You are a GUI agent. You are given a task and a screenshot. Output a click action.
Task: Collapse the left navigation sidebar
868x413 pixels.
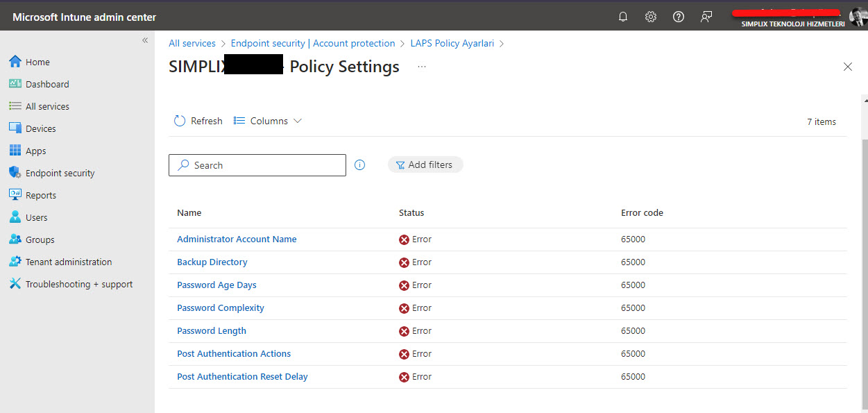click(x=145, y=40)
